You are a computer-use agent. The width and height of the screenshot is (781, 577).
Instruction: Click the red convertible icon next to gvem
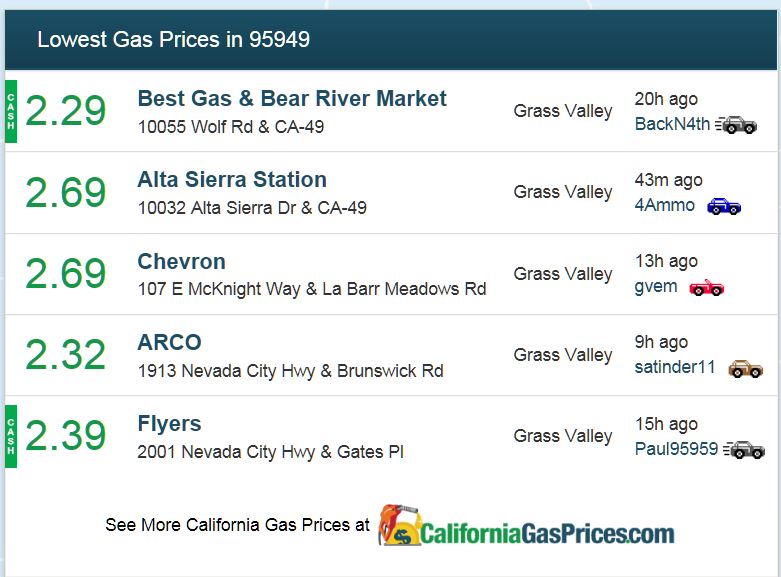(x=706, y=287)
